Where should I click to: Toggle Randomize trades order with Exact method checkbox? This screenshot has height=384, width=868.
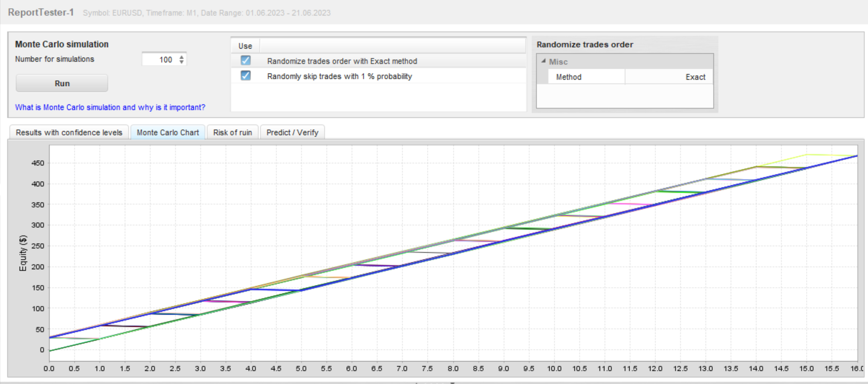[x=245, y=61]
